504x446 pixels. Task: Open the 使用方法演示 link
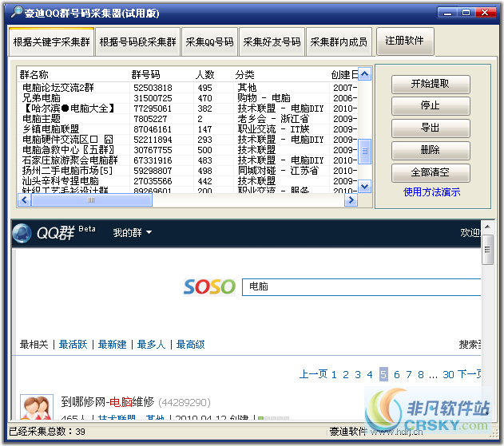[431, 192]
